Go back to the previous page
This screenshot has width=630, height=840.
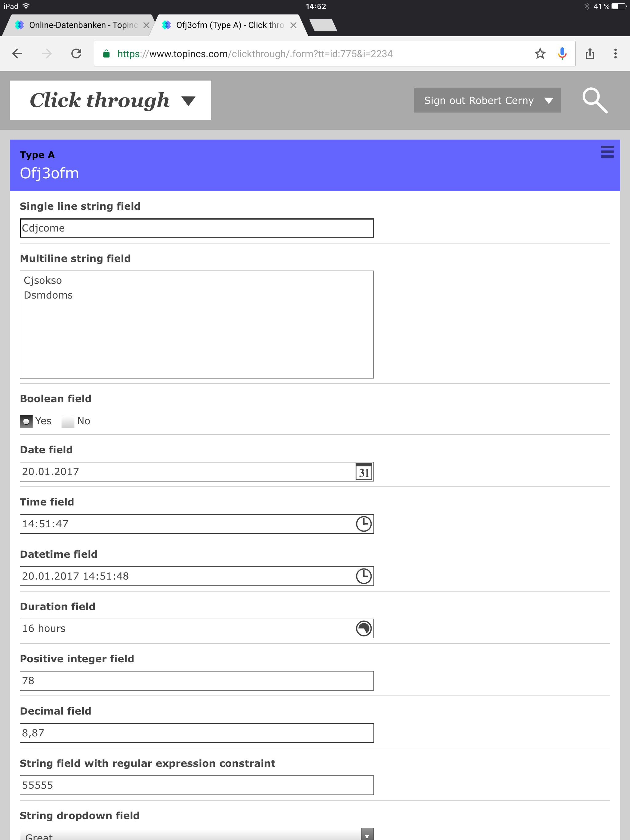point(17,54)
